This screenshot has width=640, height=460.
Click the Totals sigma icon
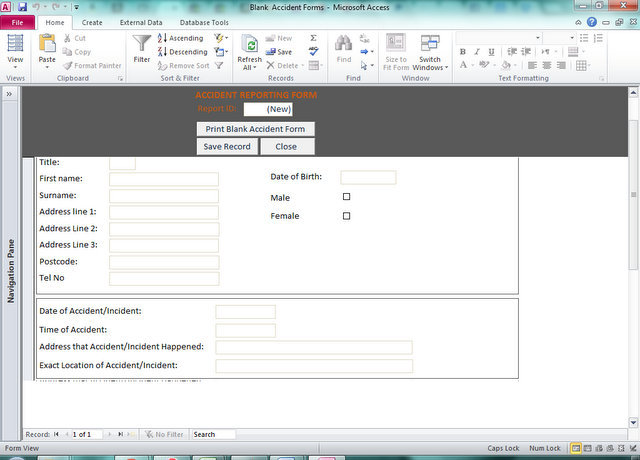(x=313, y=38)
